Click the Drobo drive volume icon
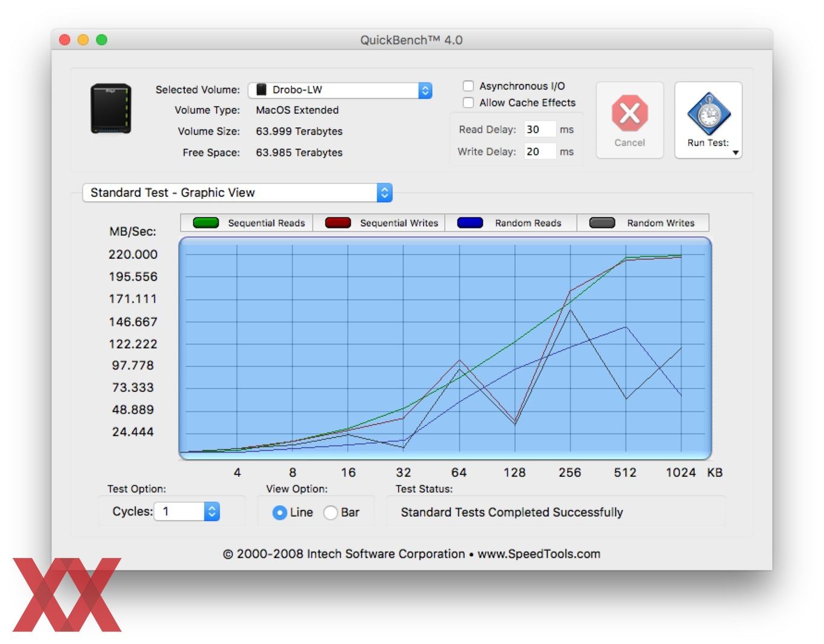Viewport: 824px width, 644px height. 111,110
